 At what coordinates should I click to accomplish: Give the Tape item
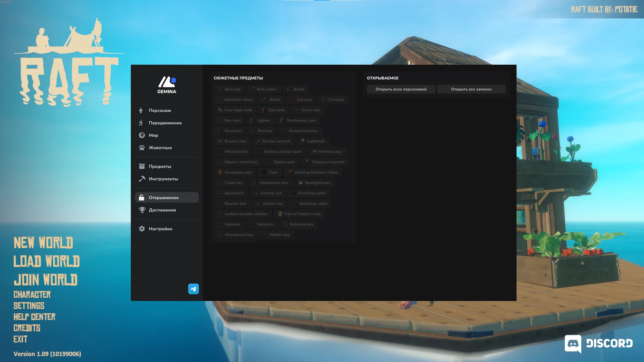coord(269,172)
